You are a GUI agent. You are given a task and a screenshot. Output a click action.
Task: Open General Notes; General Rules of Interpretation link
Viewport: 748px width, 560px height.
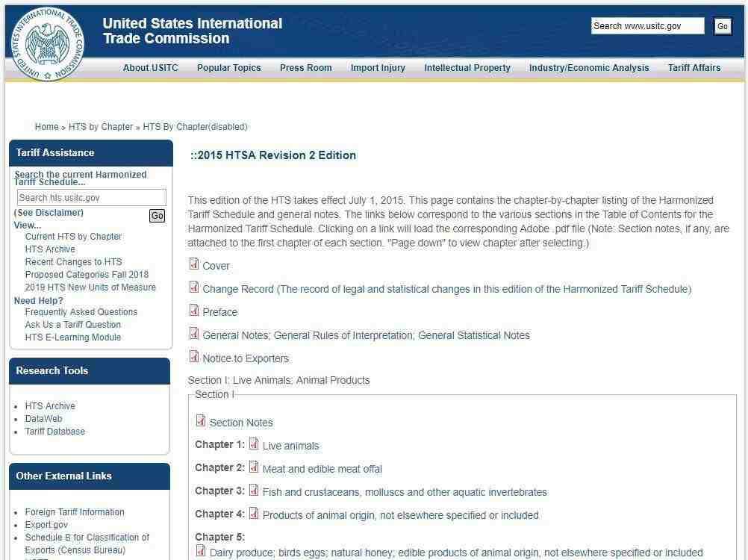[366, 336]
